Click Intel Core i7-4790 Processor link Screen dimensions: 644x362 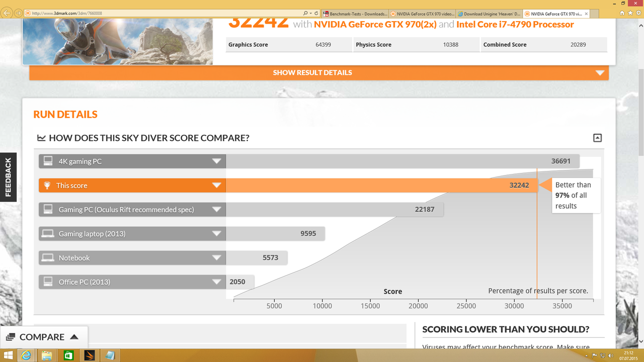click(x=515, y=24)
